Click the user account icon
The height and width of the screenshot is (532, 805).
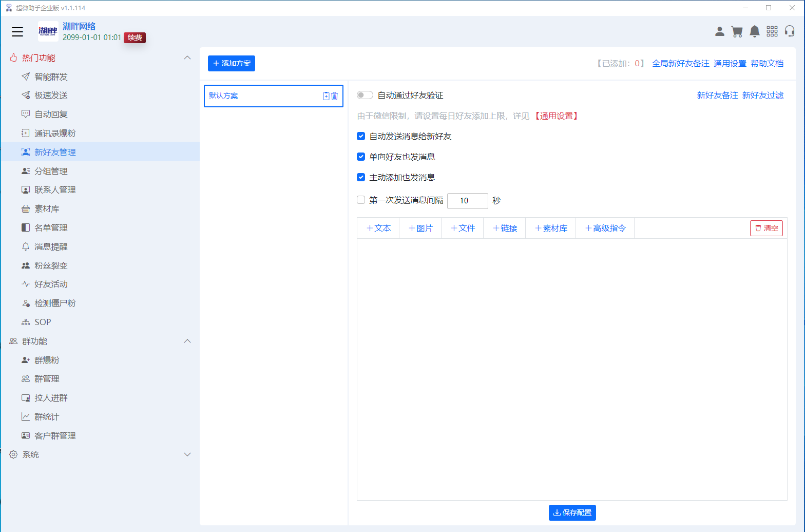[720, 32]
